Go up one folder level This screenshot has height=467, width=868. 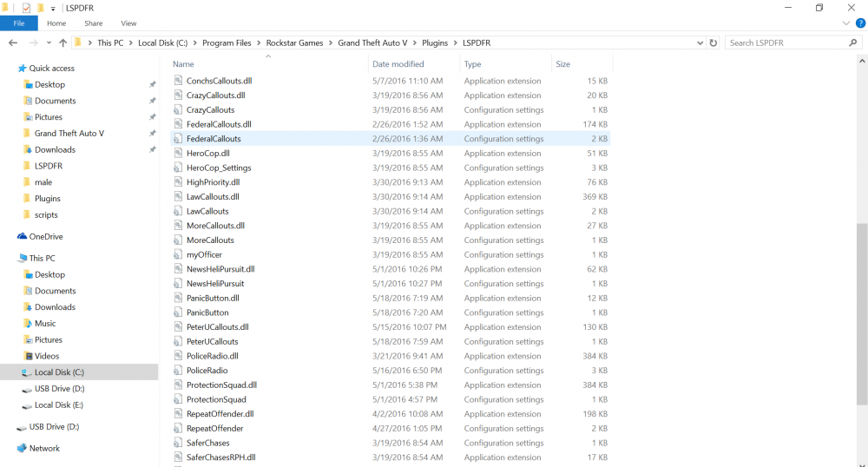point(62,43)
